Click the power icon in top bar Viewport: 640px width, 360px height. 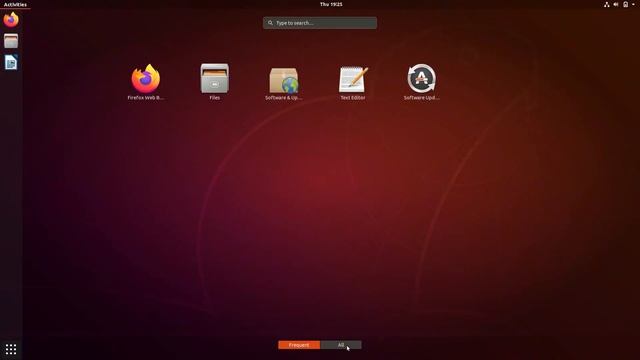coord(625,4)
